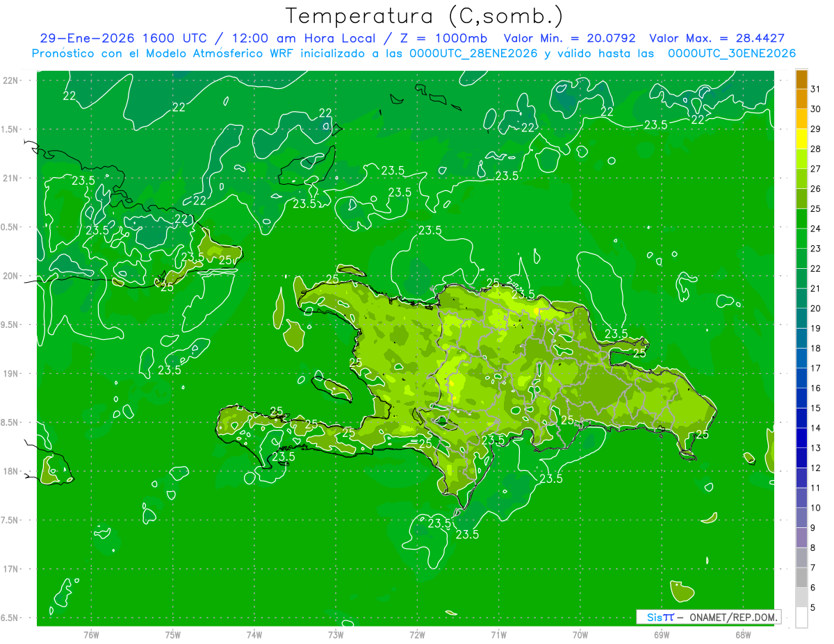Click legend value '17' on color scale
This screenshot has width=834, height=644.
(816, 368)
